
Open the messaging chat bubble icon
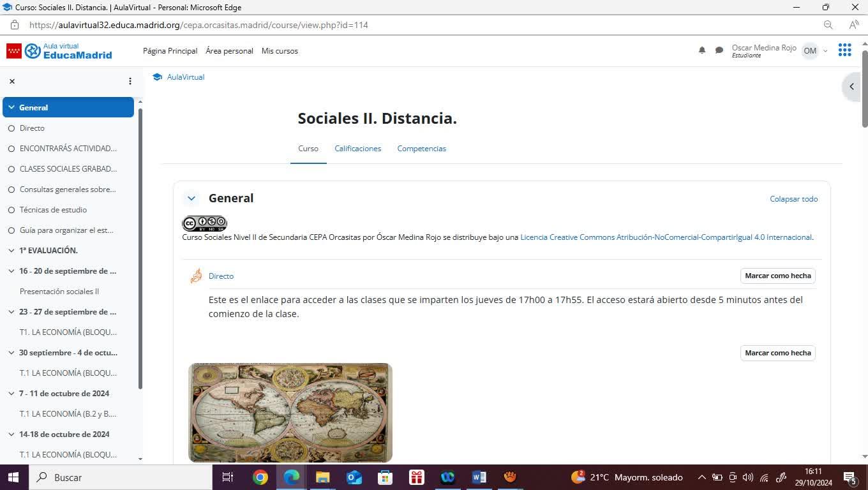coord(719,50)
